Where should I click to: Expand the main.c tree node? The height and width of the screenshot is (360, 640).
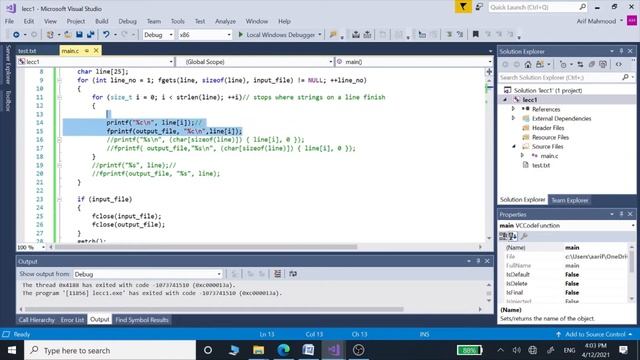pos(522,156)
